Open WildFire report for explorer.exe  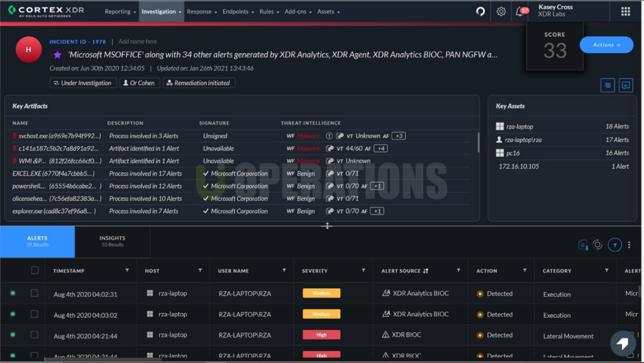(x=330, y=211)
